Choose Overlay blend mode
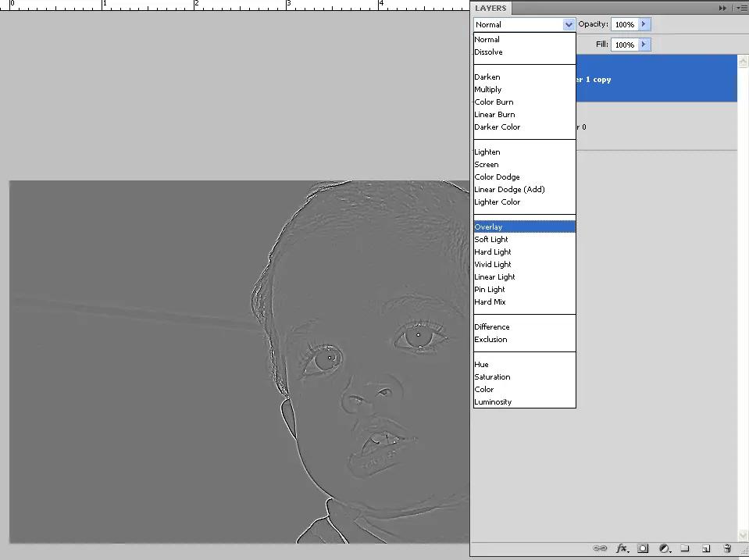This screenshot has width=749, height=560. [x=489, y=227]
